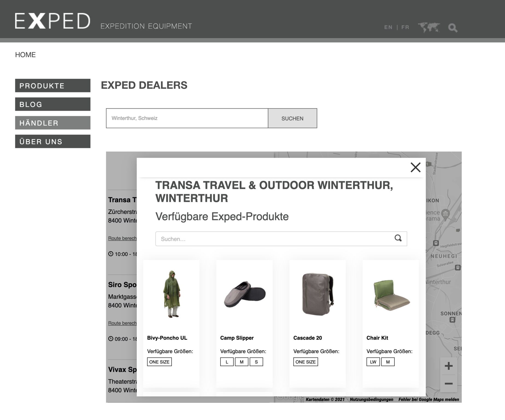Click the Chair Kit product name
This screenshot has height=420, width=505.
point(377,338)
